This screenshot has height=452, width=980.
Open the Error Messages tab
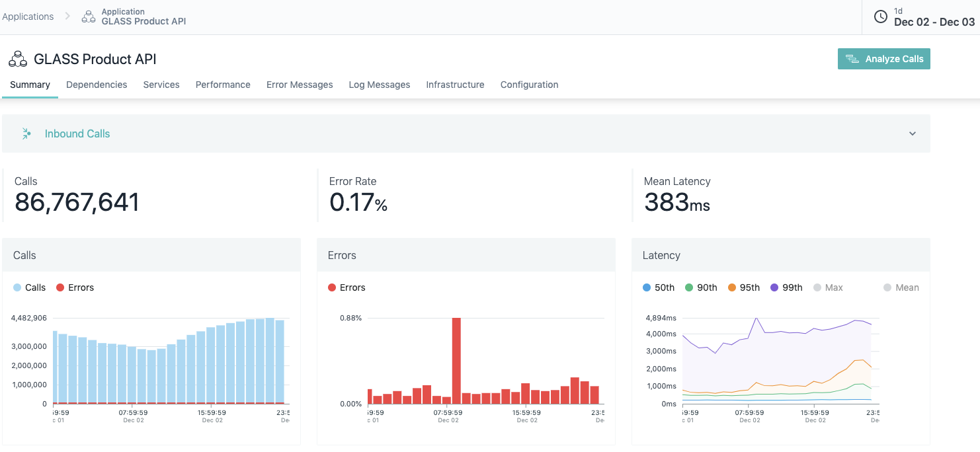[x=300, y=85]
